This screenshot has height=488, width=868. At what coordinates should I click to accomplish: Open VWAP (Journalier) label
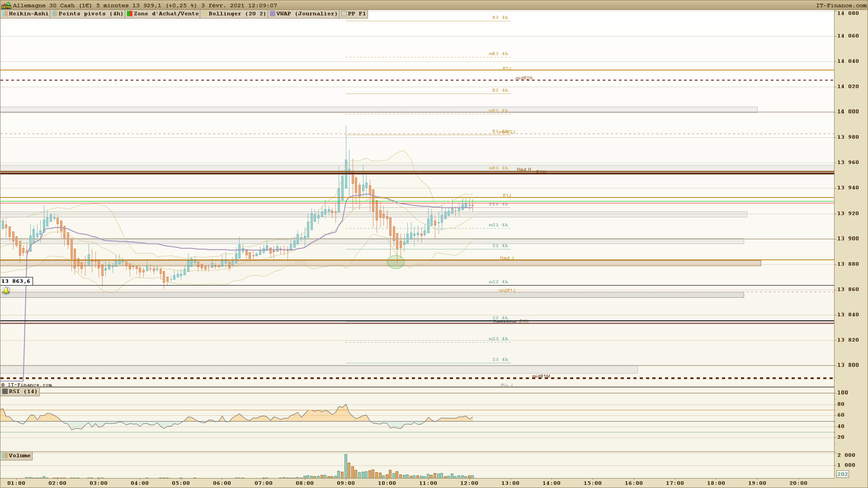click(x=307, y=14)
